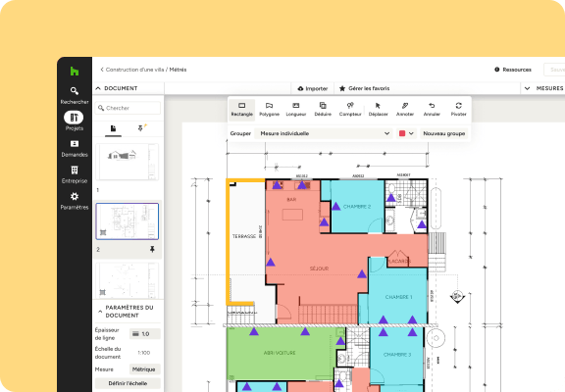Select the Polygone tool
565x392 pixels.
[269, 110]
